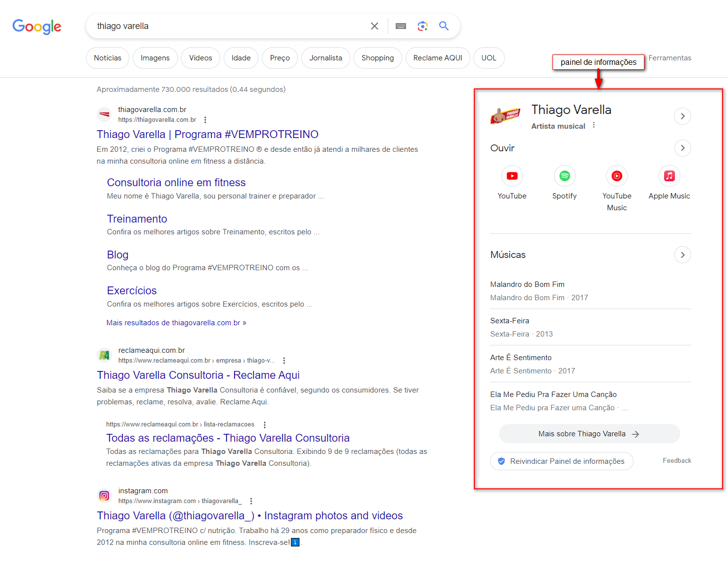Listen on Apple Music
Viewport: 728px width, 565px height.
click(669, 176)
